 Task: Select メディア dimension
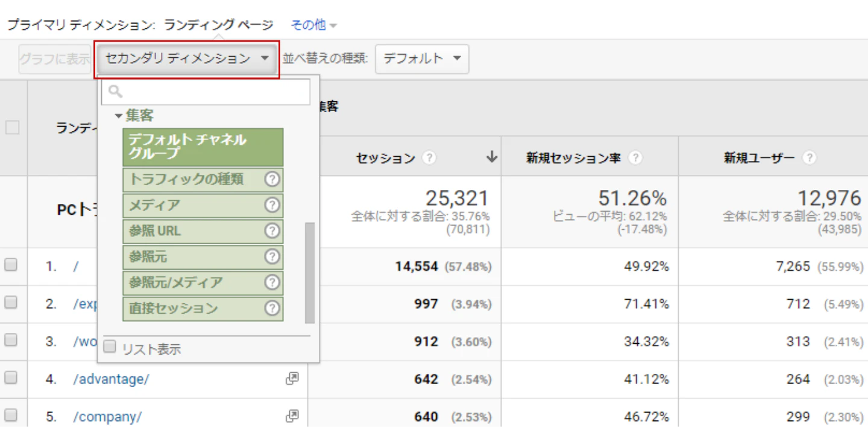coord(203,205)
